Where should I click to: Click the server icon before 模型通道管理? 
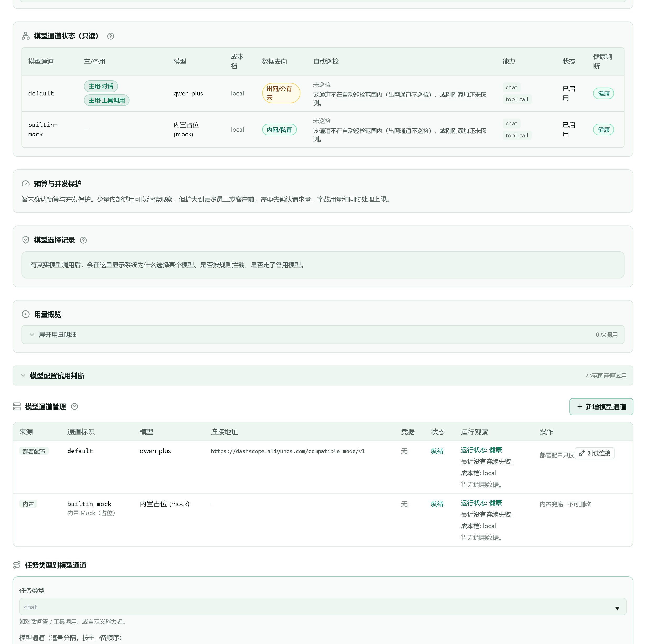click(17, 407)
